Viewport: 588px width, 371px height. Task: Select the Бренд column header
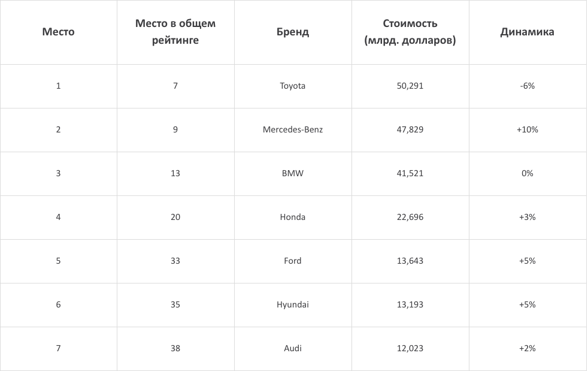point(293,32)
